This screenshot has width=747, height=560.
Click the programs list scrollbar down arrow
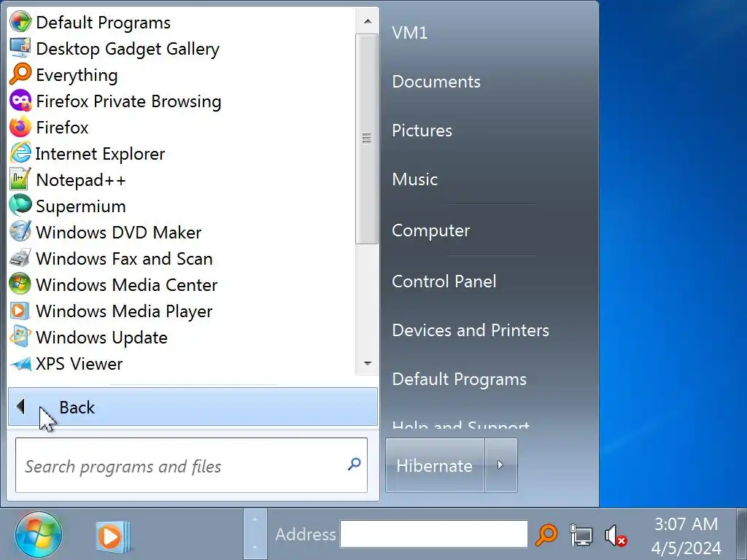pyautogui.click(x=368, y=363)
